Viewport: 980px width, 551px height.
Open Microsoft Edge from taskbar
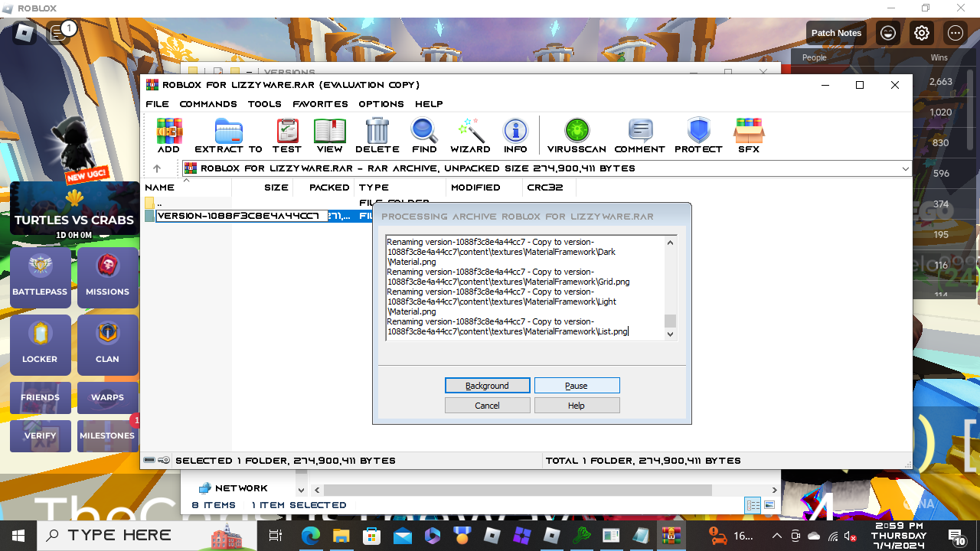(310, 535)
